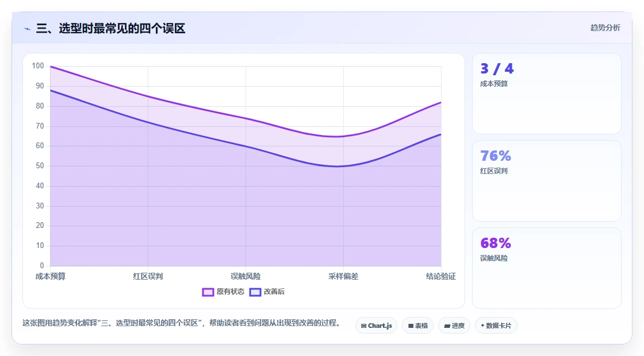Screen dimensions: 644x356
Task: Click the x-axis label 成本预算
Action: click(51, 276)
